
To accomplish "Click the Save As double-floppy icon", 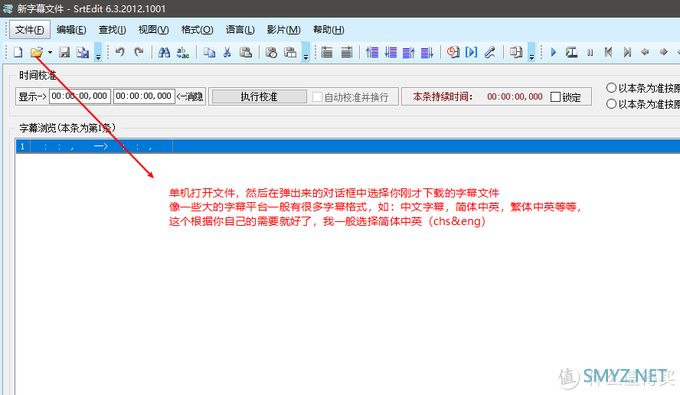I will pos(82,52).
